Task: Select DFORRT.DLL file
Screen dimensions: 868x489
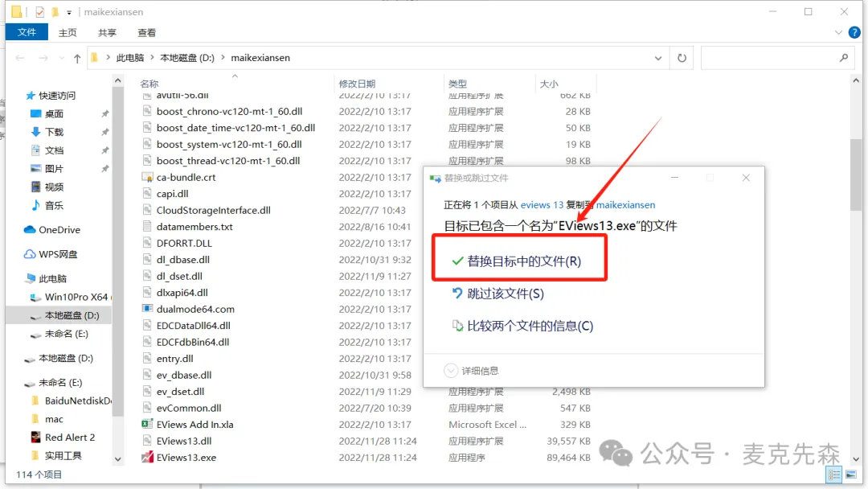Action: pyautogui.click(x=177, y=243)
